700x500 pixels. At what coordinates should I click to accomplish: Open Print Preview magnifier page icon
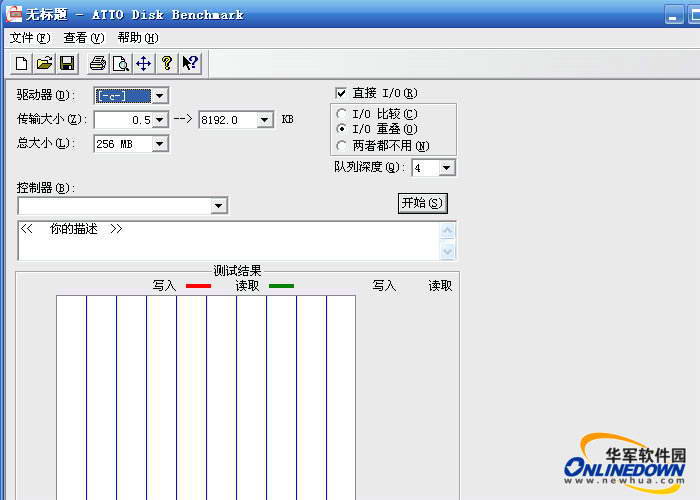click(121, 63)
